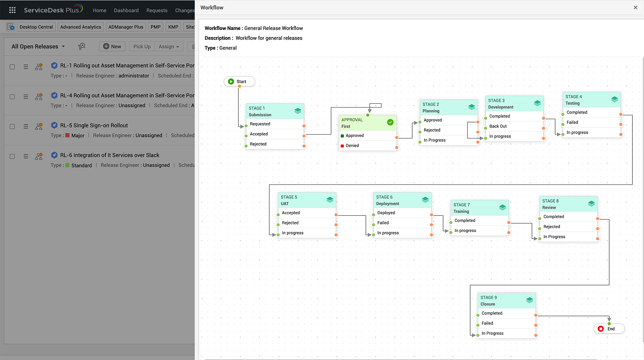Click the red Major type color swatch

click(x=67, y=135)
